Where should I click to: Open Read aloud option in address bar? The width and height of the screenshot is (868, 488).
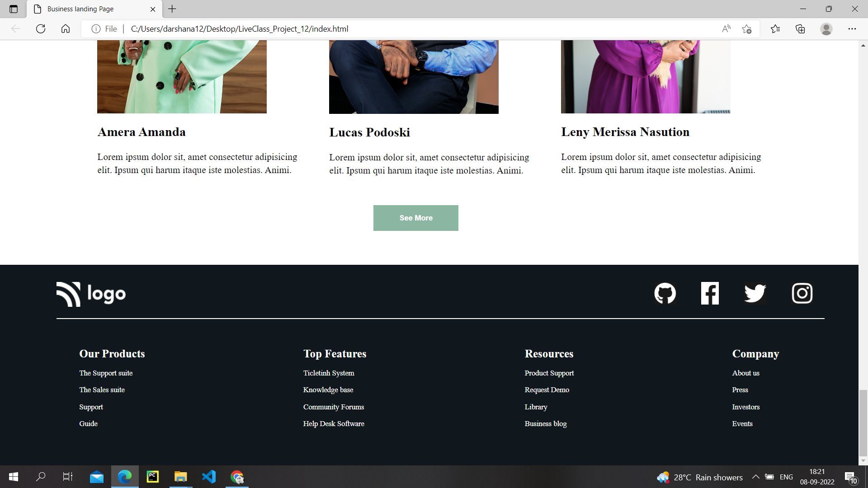point(726,29)
